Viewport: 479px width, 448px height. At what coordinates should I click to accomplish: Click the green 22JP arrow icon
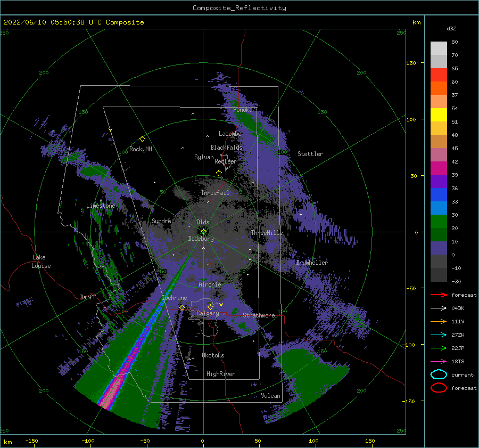(439, 348)
